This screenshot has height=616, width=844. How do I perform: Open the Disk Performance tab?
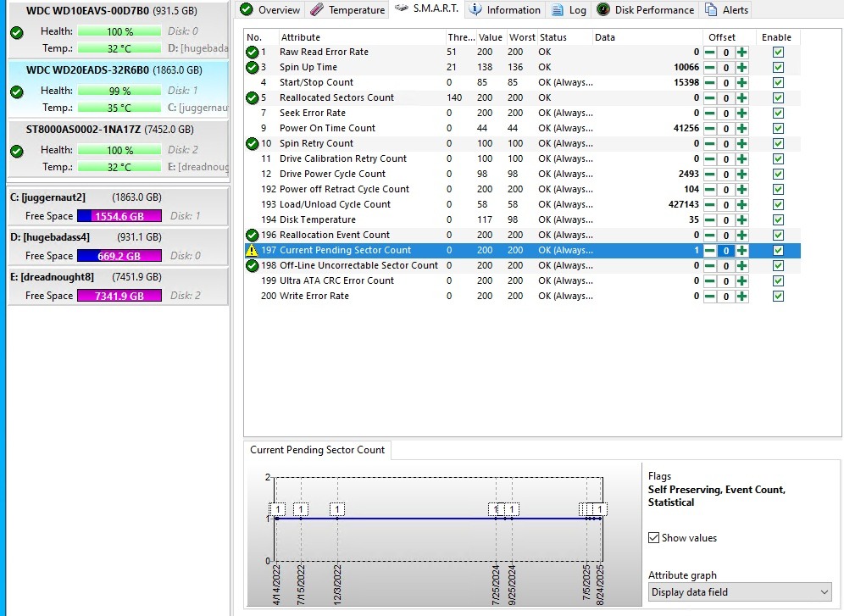tap(646, 9)
